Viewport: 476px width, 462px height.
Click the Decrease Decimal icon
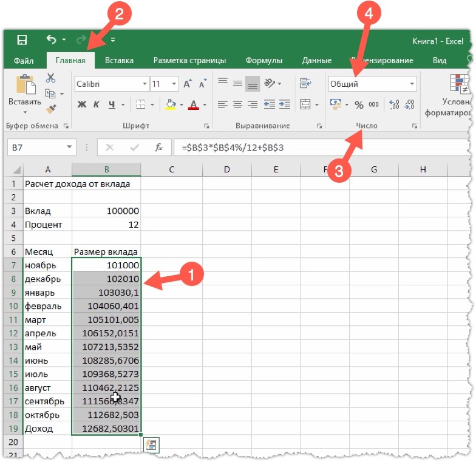pos(409,104)
